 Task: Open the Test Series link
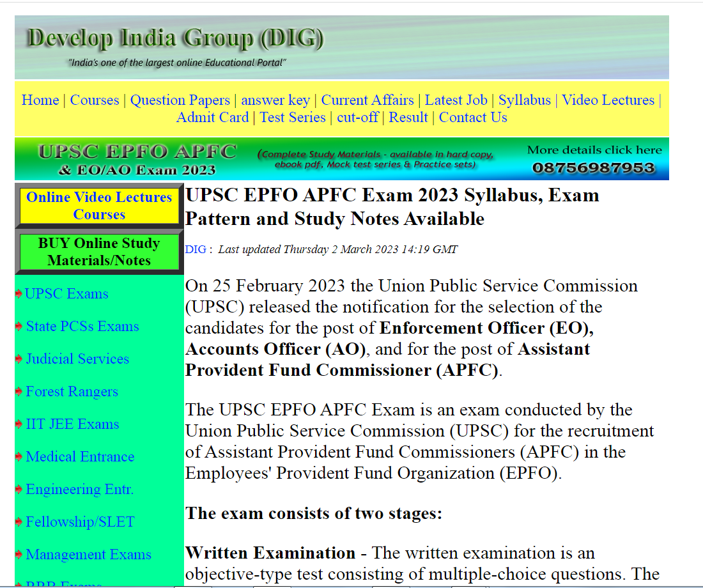click(293, 118)
